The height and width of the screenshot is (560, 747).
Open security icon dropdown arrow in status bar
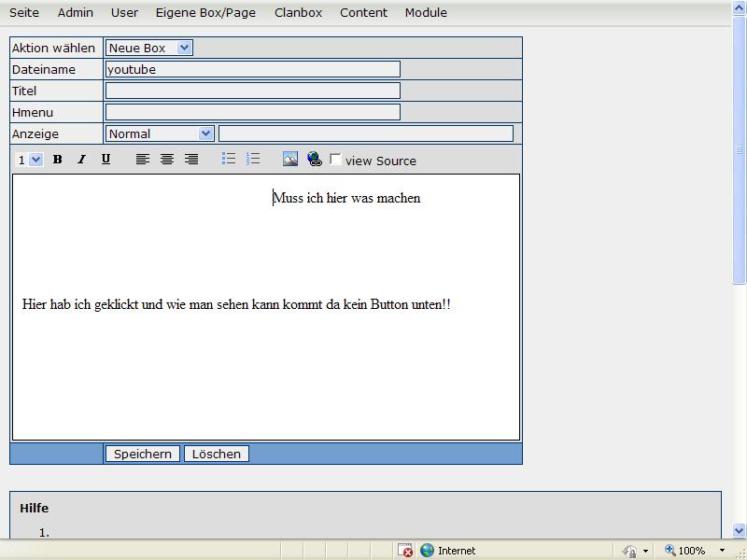coord(645,551)
